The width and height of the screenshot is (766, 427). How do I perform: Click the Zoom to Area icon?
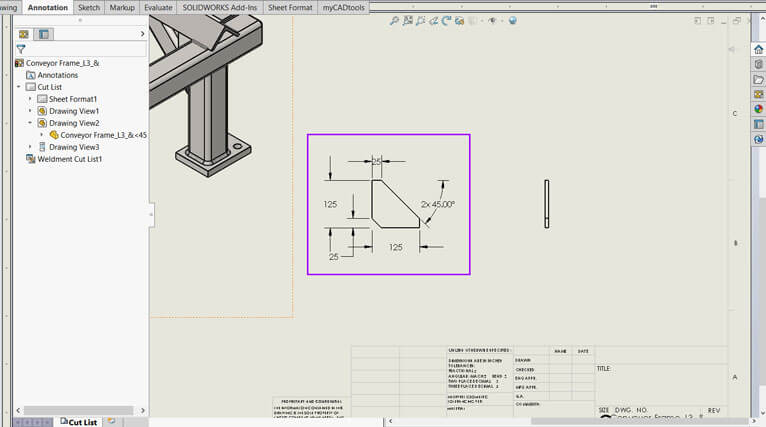point(407,21)
